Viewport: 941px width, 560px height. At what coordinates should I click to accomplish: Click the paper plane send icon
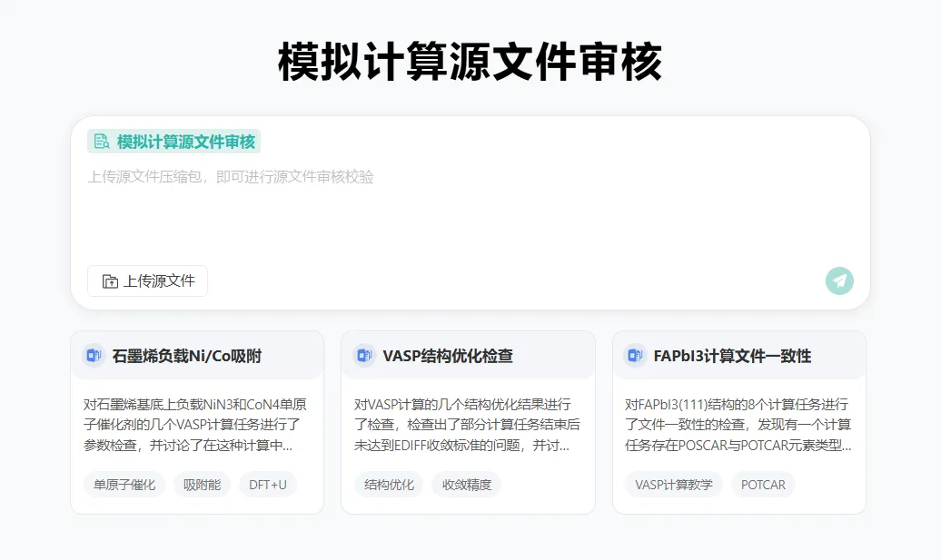[839, 280]
